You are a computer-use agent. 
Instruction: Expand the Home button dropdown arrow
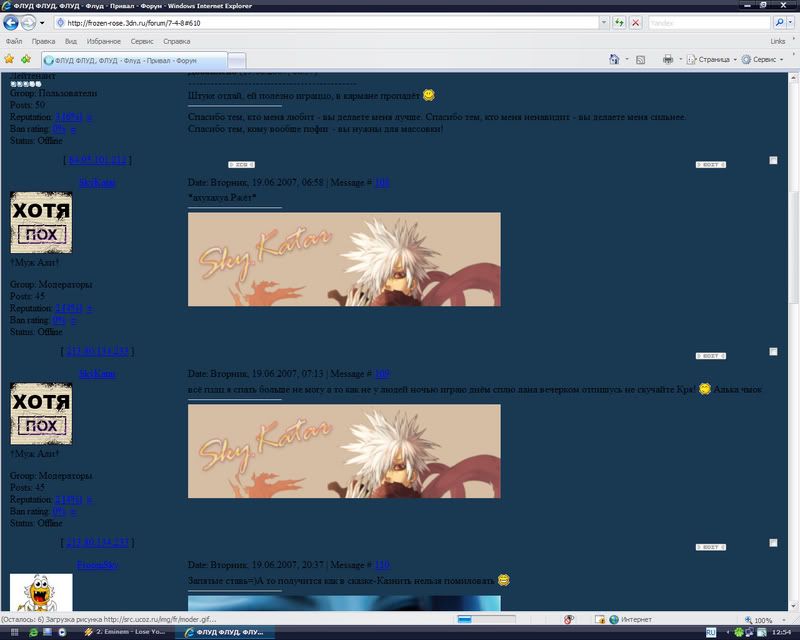click(627, 60)
